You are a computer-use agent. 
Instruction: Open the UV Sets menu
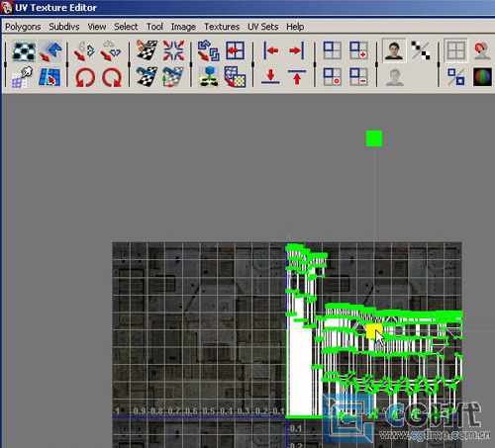(262, 27)
